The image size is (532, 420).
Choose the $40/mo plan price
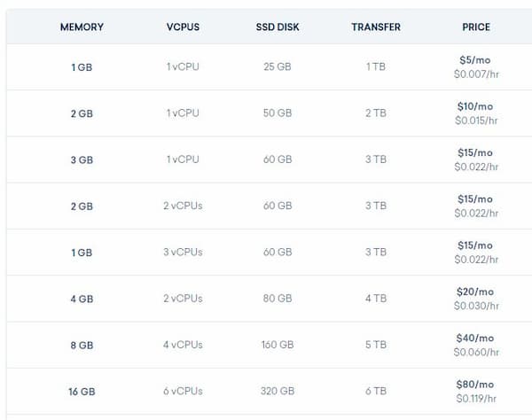[475, 338]
